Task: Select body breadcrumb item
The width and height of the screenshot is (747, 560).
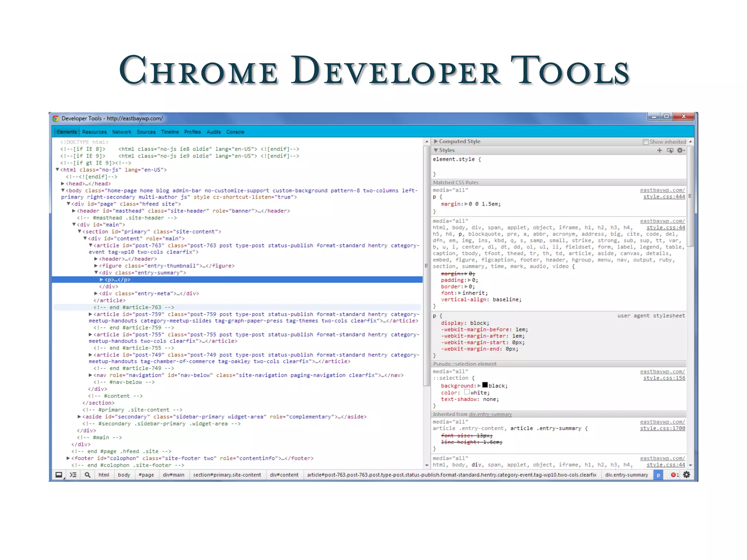Action: (124, 475)
